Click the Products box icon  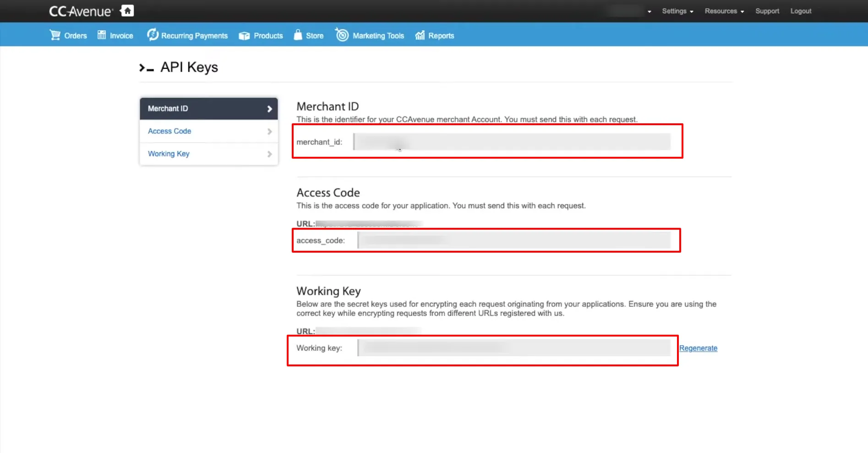click(x=244, y=36)
